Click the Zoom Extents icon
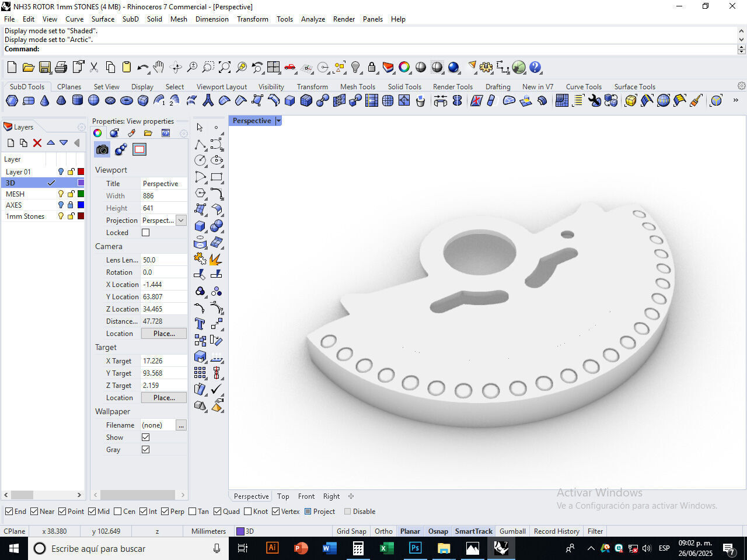 click(x=225, y=67)
